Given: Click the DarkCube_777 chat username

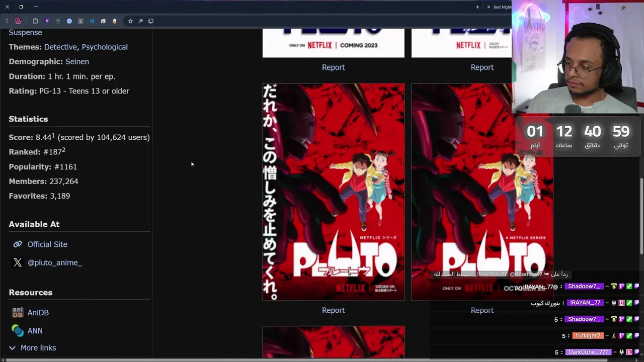Looking at the screenshot, I should tap(588, 352).
